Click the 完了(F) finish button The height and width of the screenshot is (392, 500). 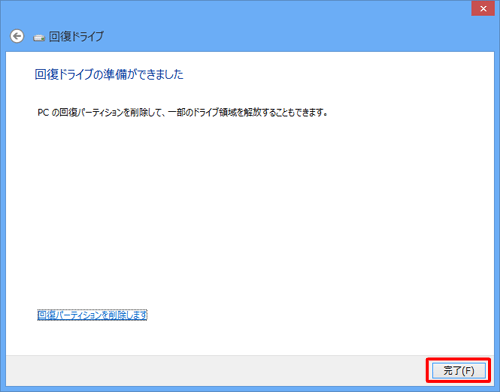[459, 370]
